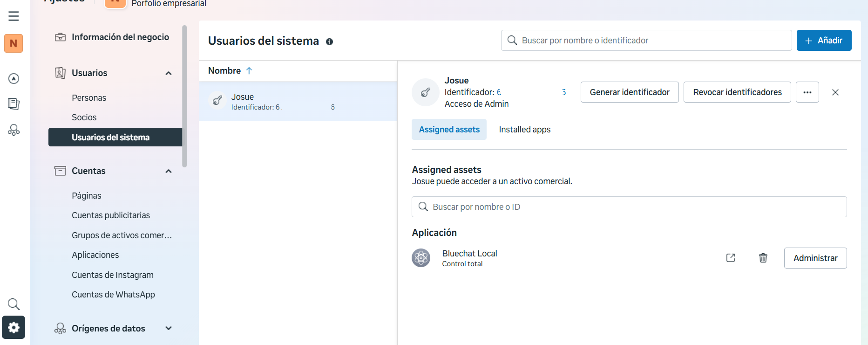Click Generar identificador button
868x345 pixels.
629,92
